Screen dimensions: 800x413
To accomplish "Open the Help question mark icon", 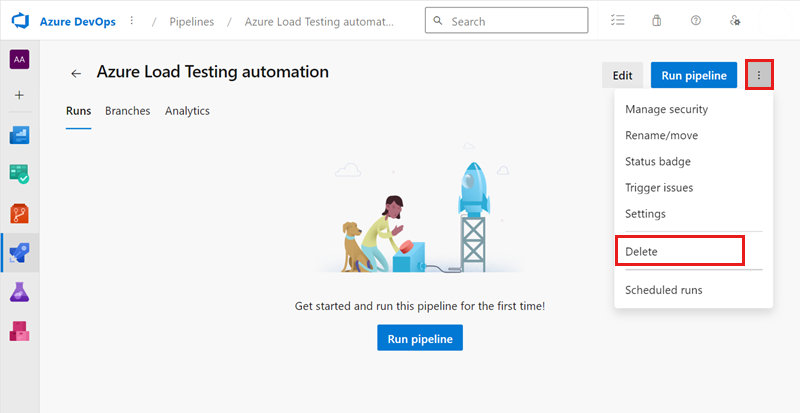I will pos(695,20).
